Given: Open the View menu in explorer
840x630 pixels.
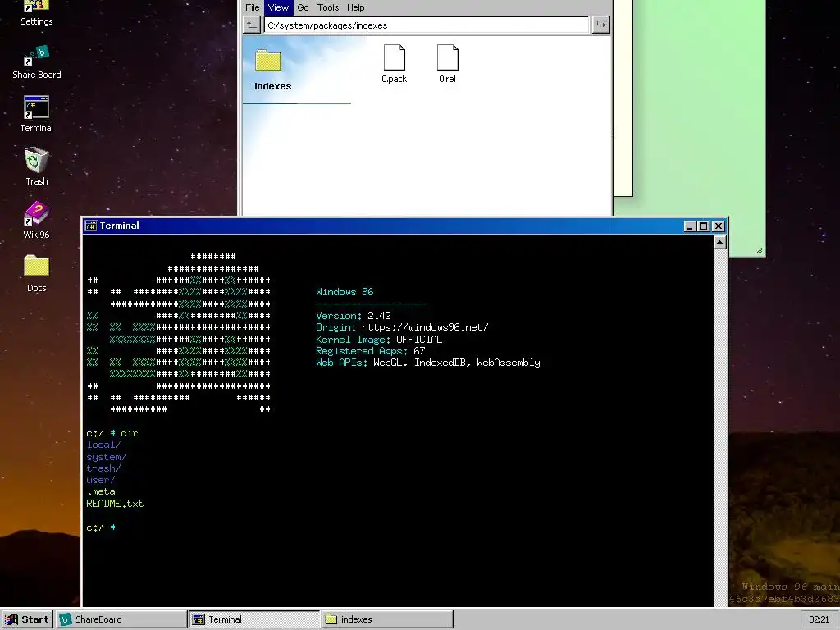Looking at the screenshot, I should click(278, 7).
